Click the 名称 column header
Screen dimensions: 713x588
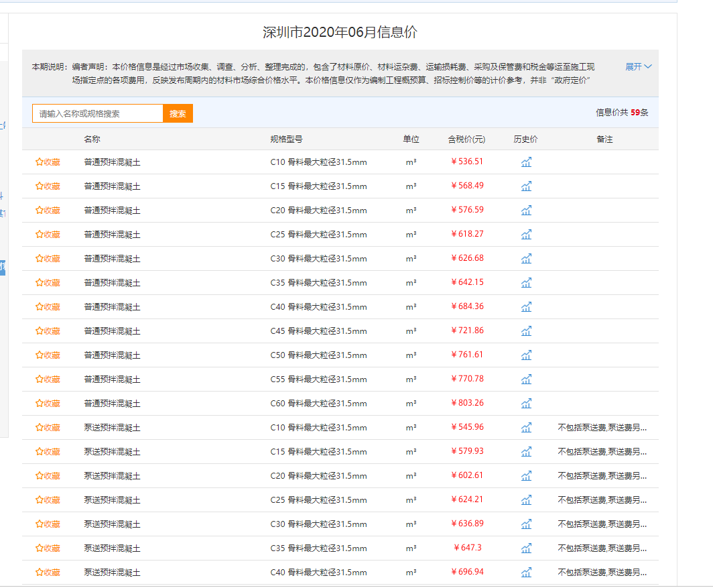(x=92, y=139)
